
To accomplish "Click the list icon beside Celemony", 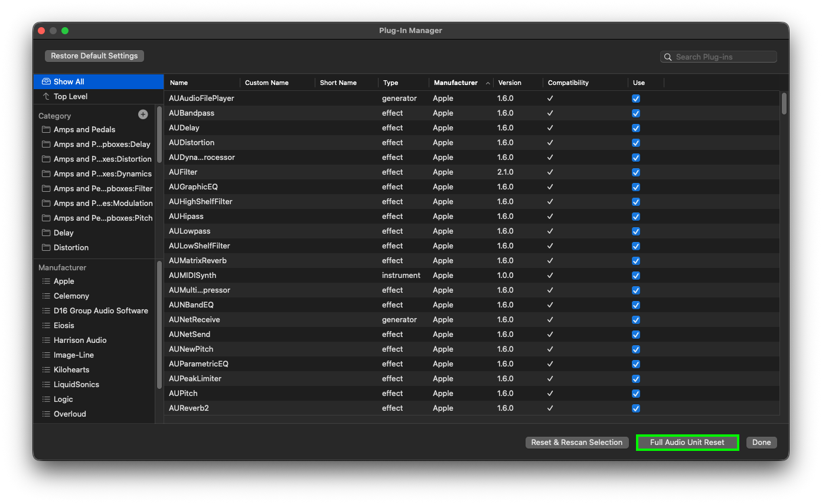I will [x=46, y=296].
